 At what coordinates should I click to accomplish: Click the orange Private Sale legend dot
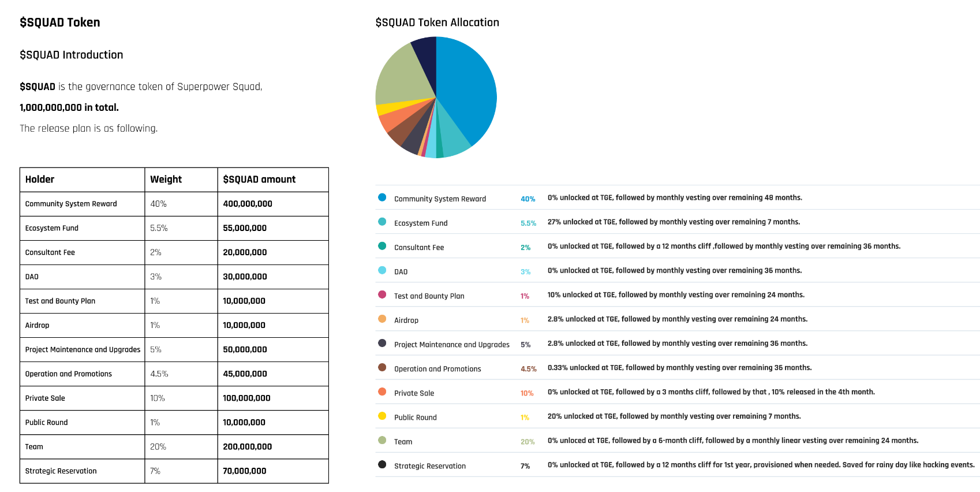(x=382, y=392)
